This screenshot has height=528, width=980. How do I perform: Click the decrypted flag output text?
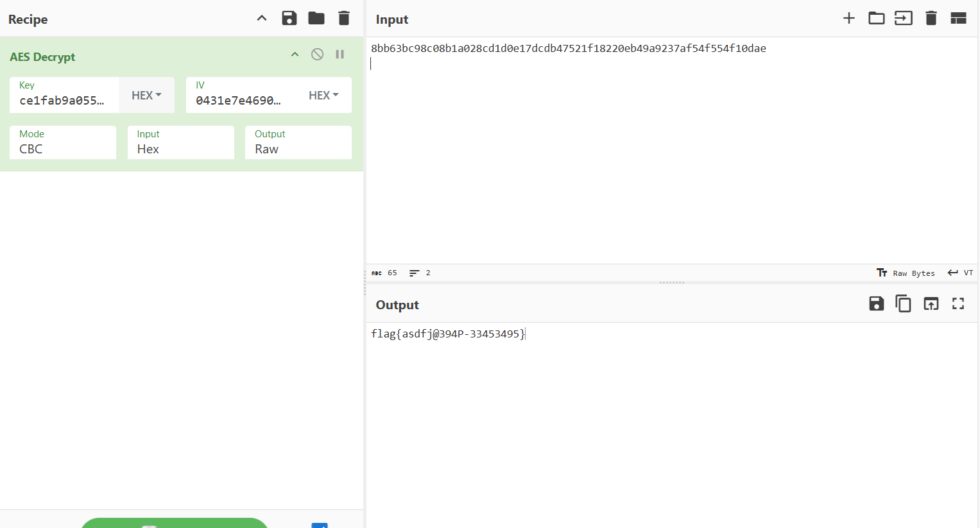tap(448, 334)
